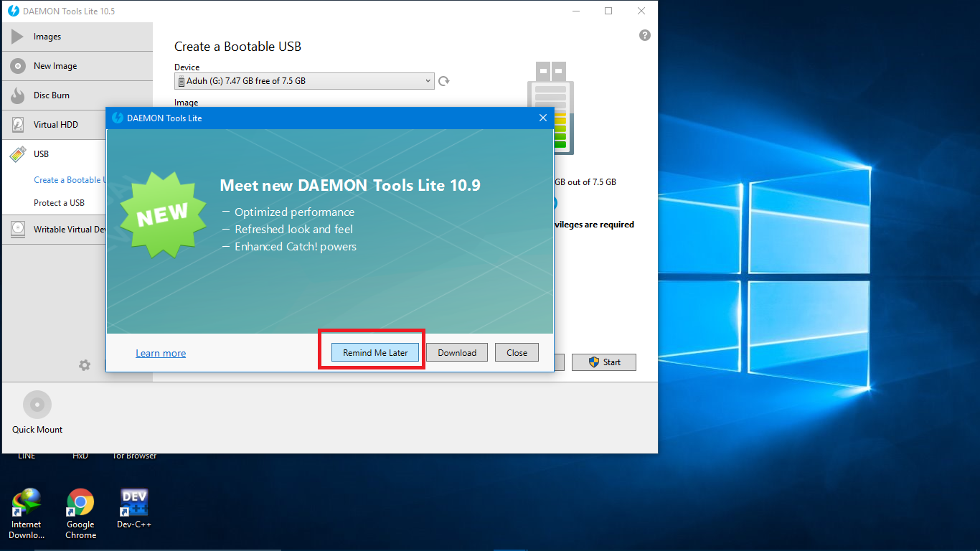
Task: Select USB section in sidebar
Action: [54, 154]
